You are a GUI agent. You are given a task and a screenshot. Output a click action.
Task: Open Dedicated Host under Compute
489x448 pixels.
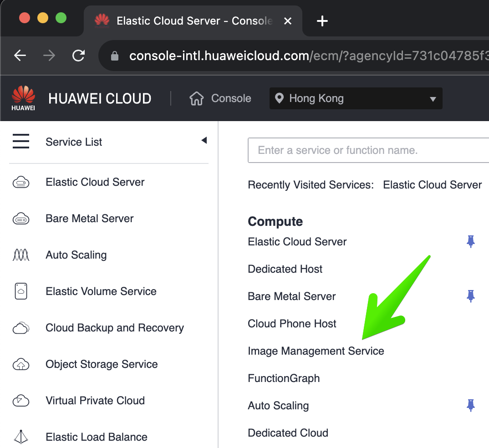pyautogui.click(x=285, y=269)
